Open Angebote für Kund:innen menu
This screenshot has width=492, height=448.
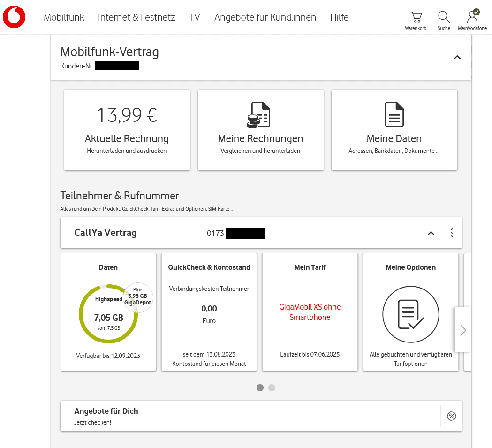(x=265, y=17)
